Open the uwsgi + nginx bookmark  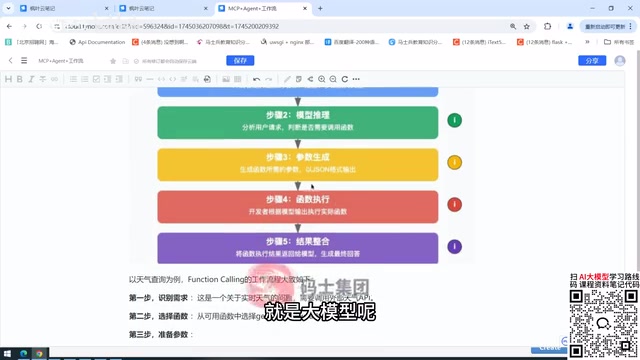click(x=287, y=42)
